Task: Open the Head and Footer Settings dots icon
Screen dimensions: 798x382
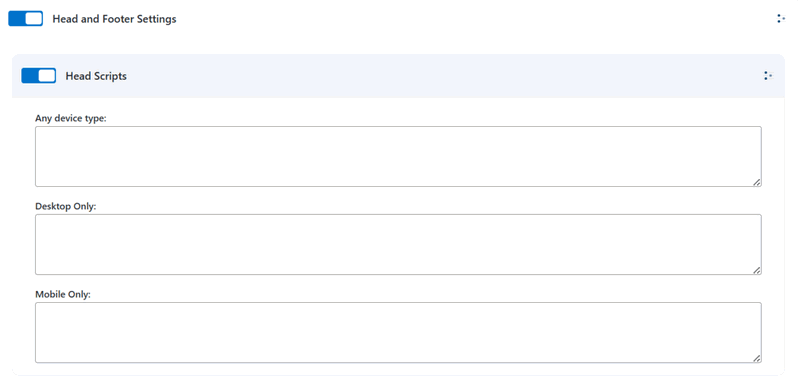Action: coord(781,19)
